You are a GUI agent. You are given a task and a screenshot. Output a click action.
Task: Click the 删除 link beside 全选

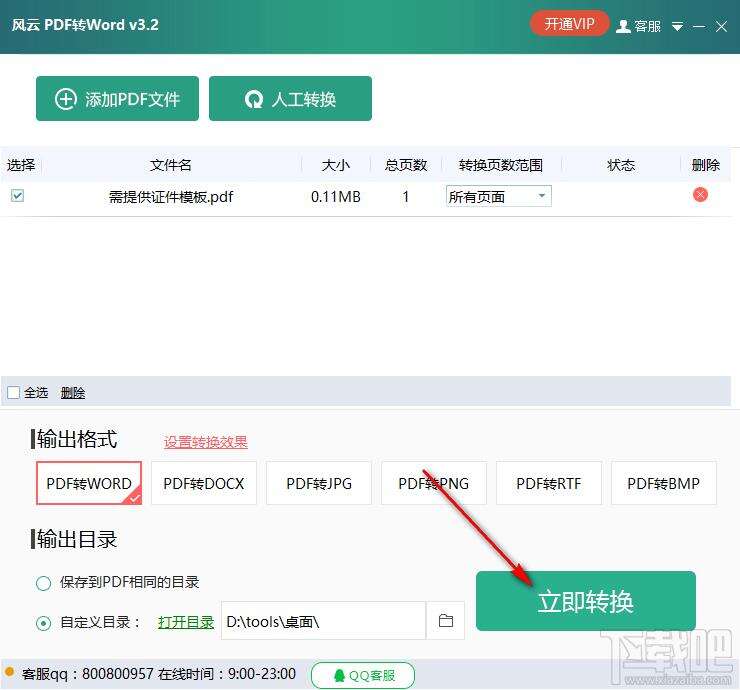(x=73, y=392)
